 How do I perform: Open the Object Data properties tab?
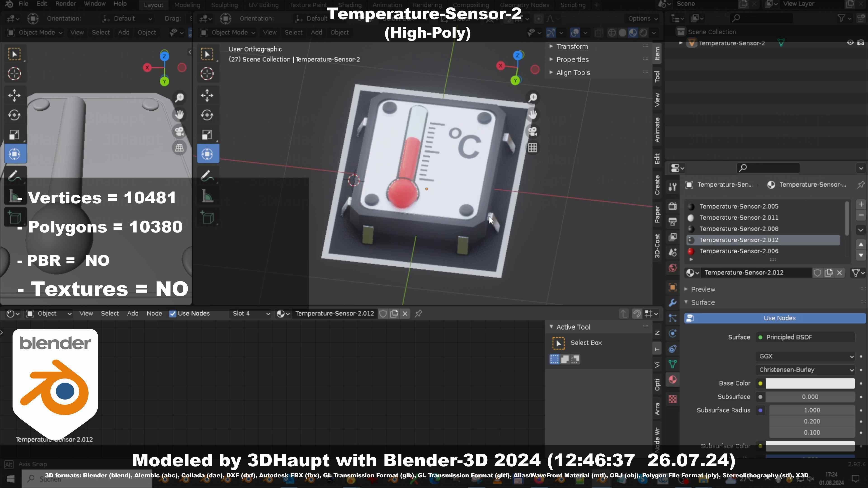672,364
